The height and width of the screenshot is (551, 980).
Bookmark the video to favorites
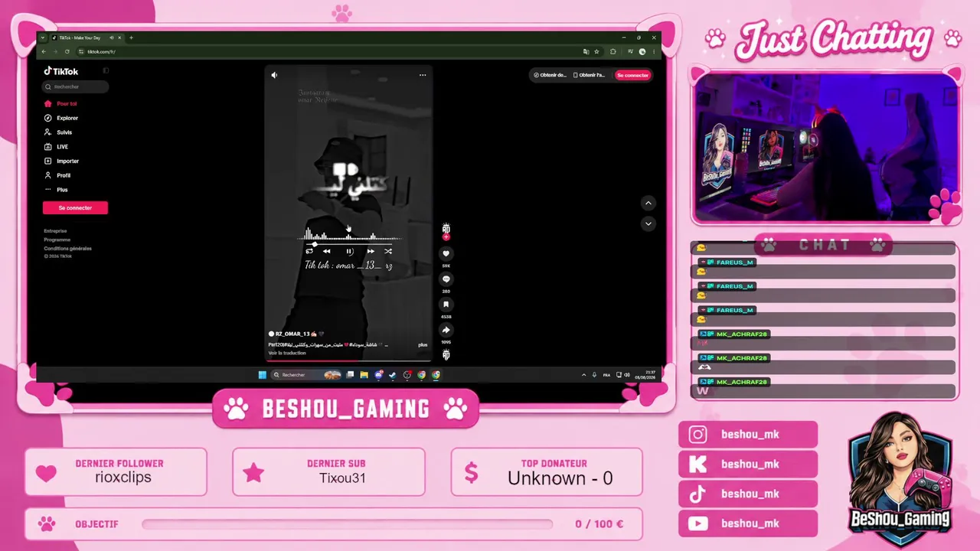pos(446,305)
